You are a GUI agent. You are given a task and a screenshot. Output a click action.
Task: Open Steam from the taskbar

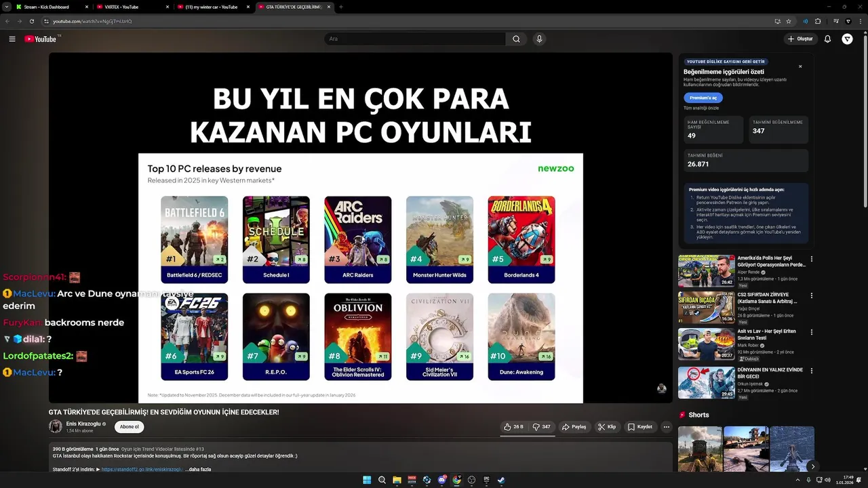[501, 480]
